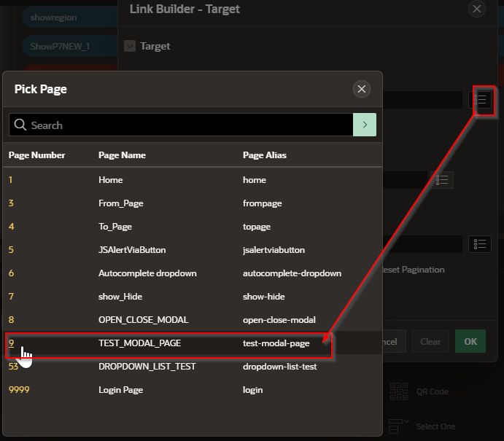Click the Page Number column header

36,155
